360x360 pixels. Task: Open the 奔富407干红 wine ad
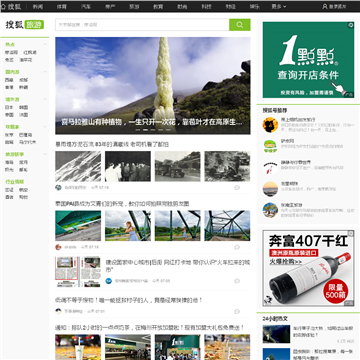(x=308, y=268)
